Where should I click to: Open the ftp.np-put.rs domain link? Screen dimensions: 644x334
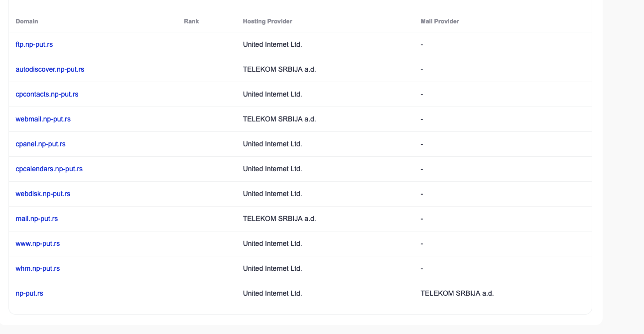pos(34,44)
